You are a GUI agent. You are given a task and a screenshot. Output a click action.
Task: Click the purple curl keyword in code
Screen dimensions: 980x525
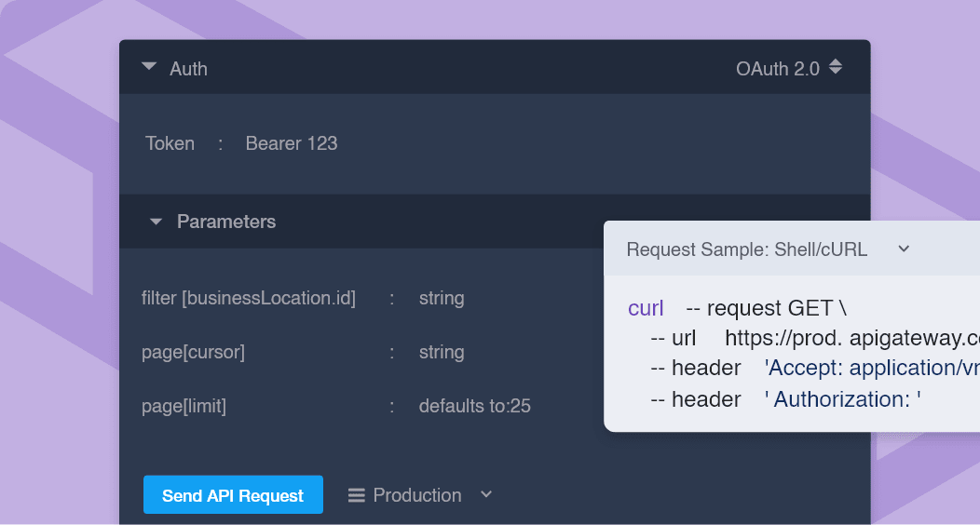[x=646, y=308]
